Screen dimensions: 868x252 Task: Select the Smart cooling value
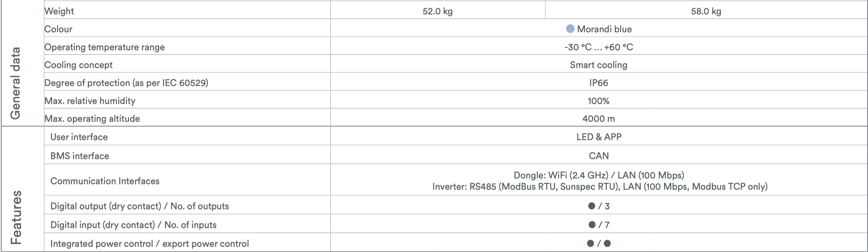[x=598, y=65]
